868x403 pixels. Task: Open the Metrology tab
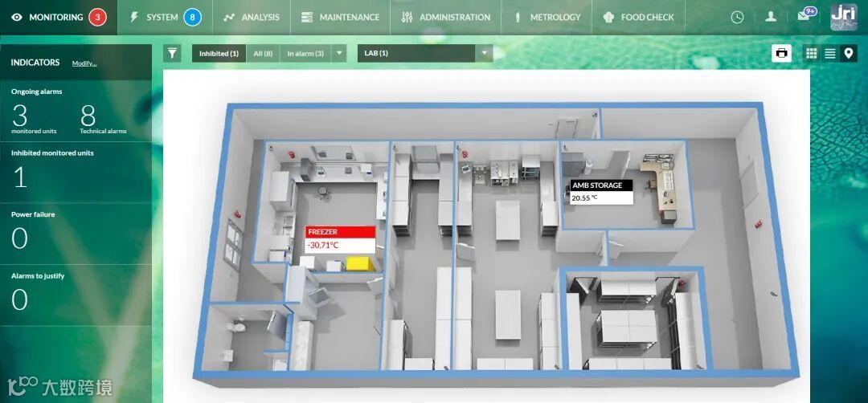click(x=547, y=17)
